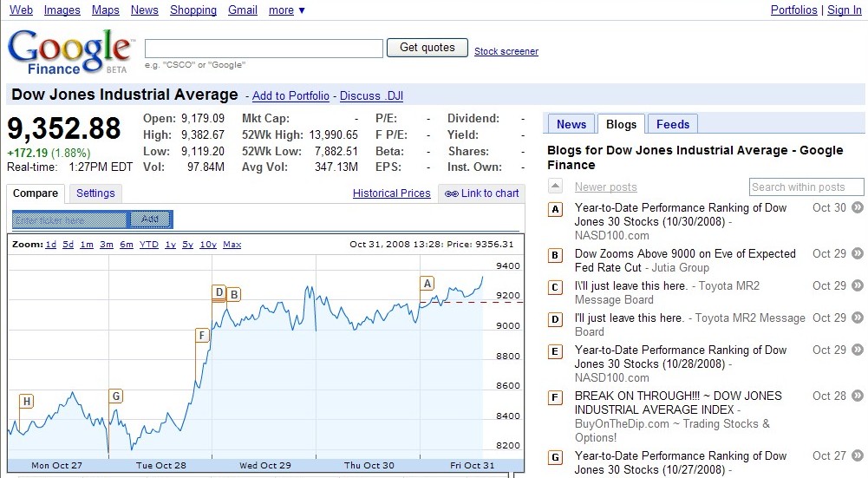This screenshot has width=868, height=478.
Task: Expand the Oct 27 ranking post arrow
Action: 858,455
